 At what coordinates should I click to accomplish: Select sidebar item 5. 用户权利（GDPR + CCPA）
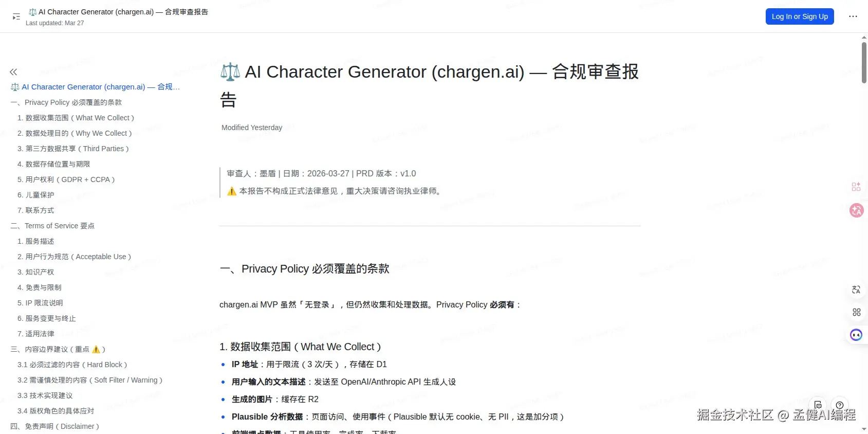(68, 179)
